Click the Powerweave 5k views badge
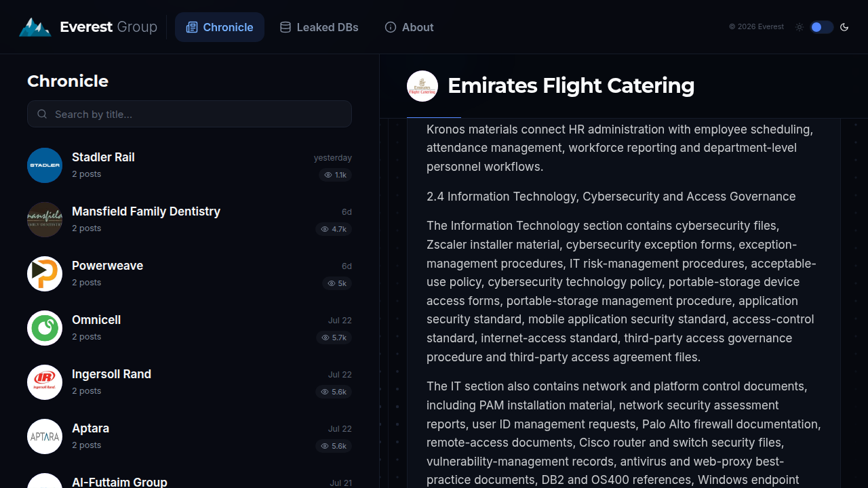The image size is (868, 488). [x=337, y=283]
